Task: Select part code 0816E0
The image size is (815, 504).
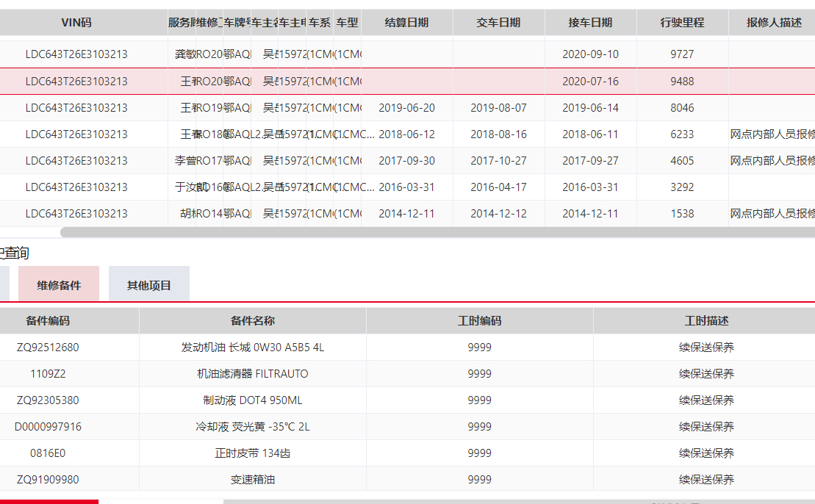Action: pos(48,453)
